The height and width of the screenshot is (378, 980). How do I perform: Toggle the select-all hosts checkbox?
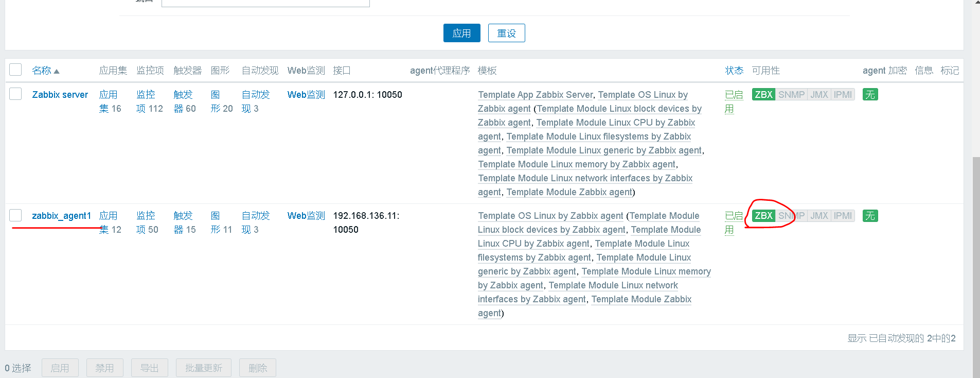(15, 70)
